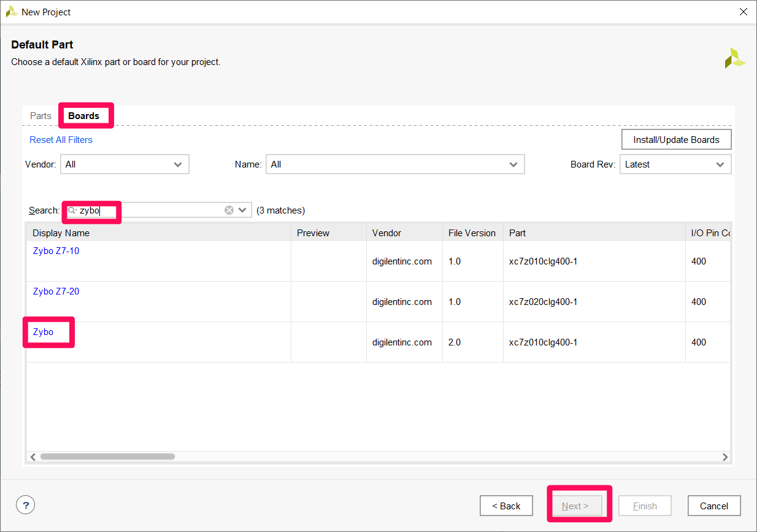Open the Vendor dropdown
This screenshot has height=532, width=757.
tap(125, 164)
